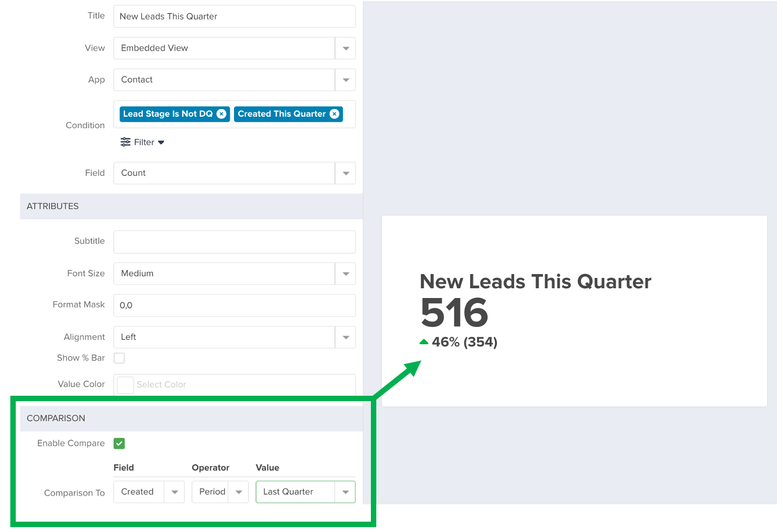Open the Last Quarter value dropdown
The height and width of the screenshot is (532, 783).
point(345,492)
